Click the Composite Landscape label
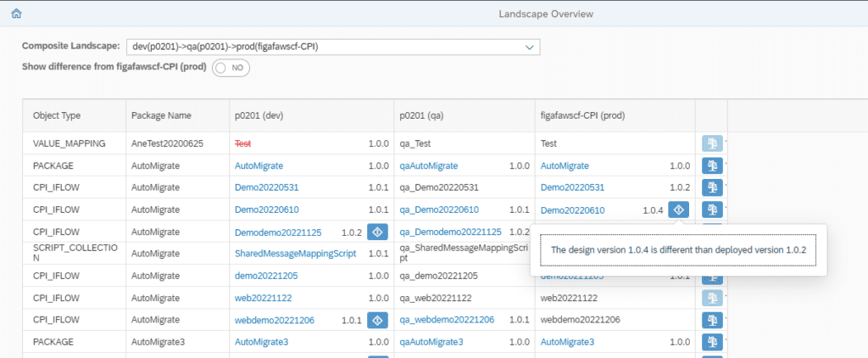Viewport: 868px width, 358px height. point(71,46)
